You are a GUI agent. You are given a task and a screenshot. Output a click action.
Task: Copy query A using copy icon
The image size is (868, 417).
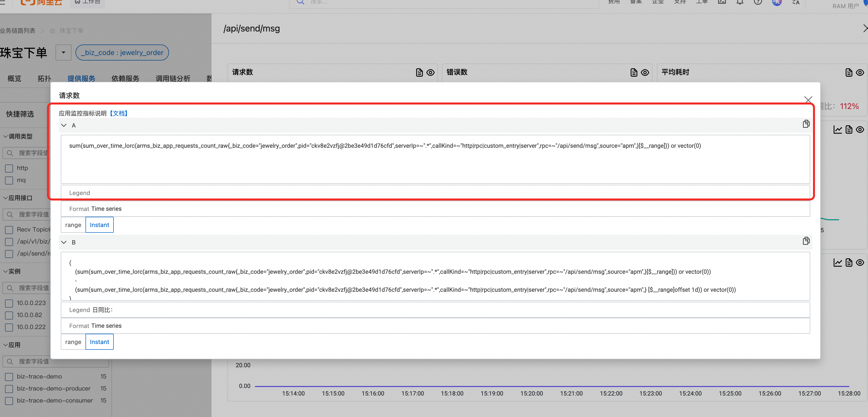[806, 124]
